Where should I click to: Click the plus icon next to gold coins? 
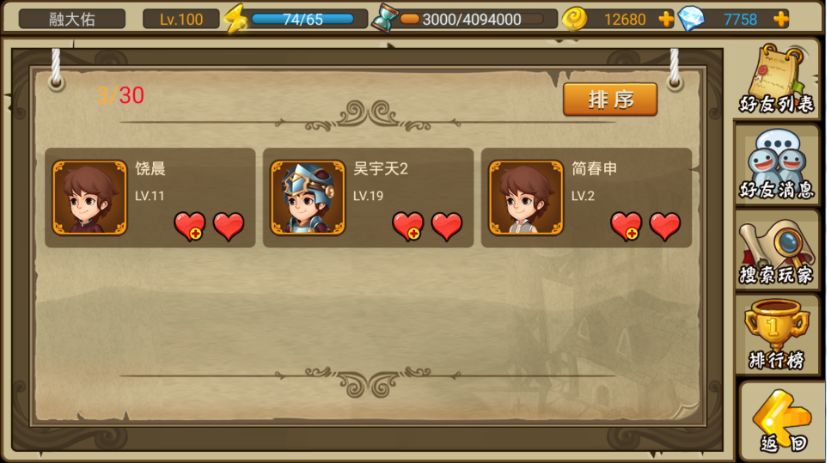pyautogui.click(x=666, y=20)
